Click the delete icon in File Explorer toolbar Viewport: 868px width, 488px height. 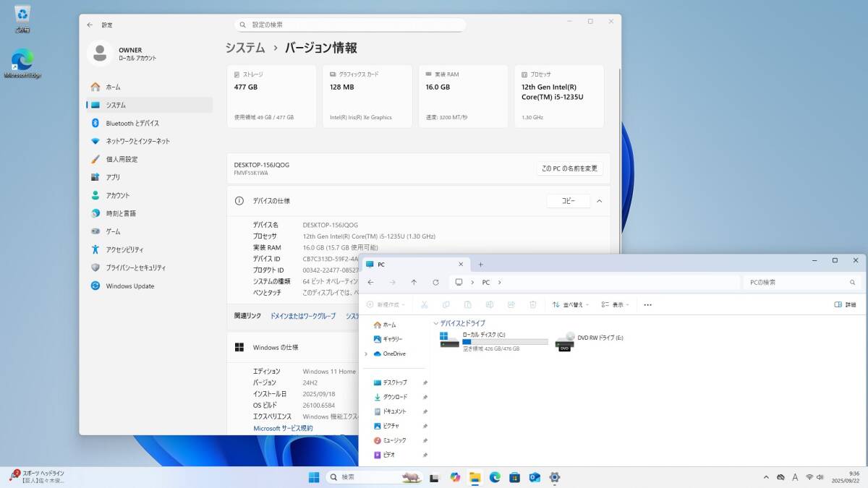[x=533, y=304]
